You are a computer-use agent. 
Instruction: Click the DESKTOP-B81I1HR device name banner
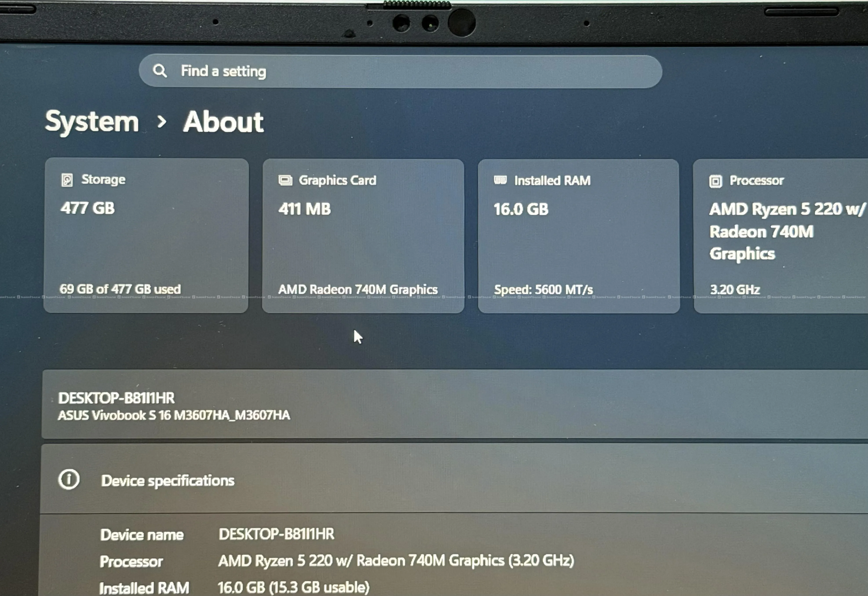coord(116,398)
